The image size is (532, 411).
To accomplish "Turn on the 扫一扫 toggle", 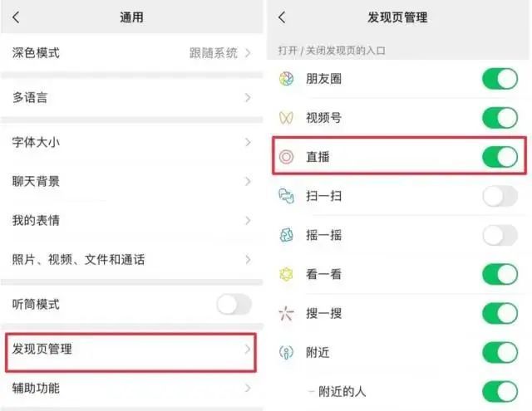I will [500, 196].
